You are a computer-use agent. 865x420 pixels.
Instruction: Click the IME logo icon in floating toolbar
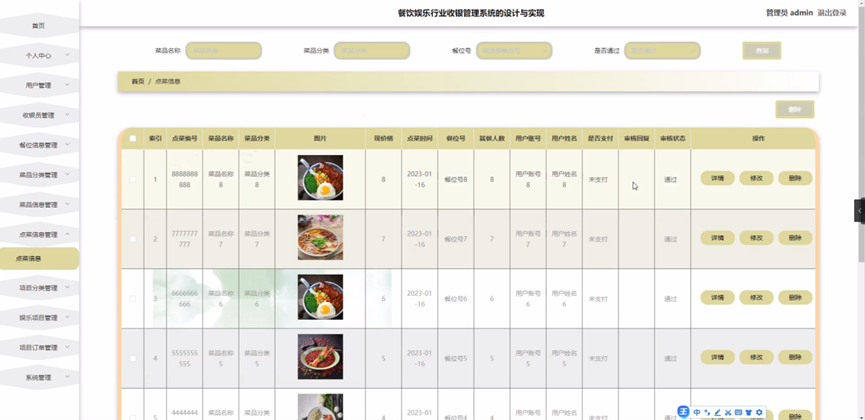point(684,412)
